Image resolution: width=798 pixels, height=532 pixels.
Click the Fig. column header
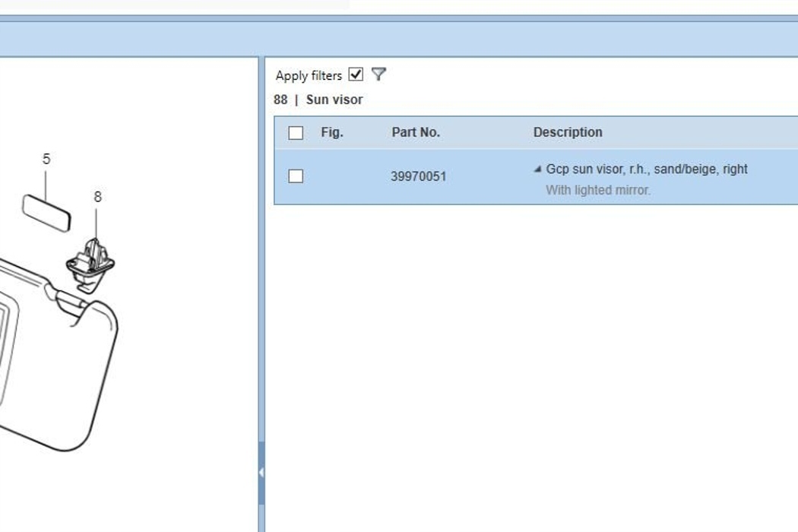tap(332, 132)
